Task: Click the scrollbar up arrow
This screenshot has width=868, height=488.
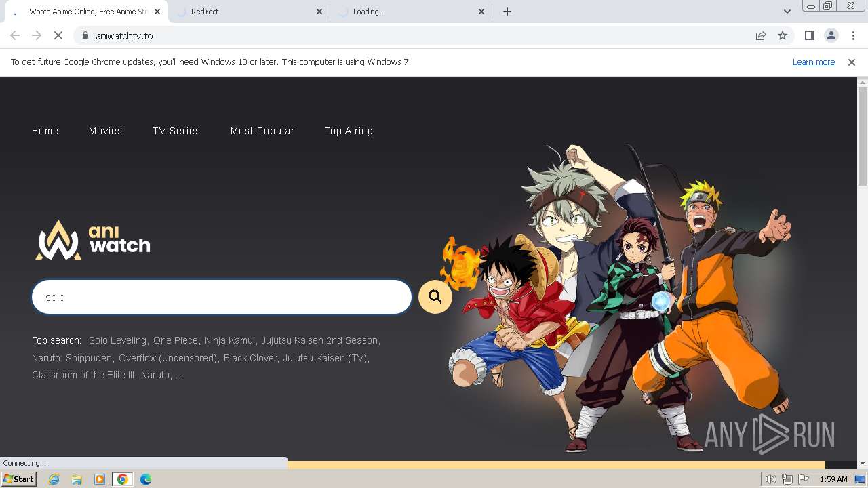Action: tap(863, 82)
